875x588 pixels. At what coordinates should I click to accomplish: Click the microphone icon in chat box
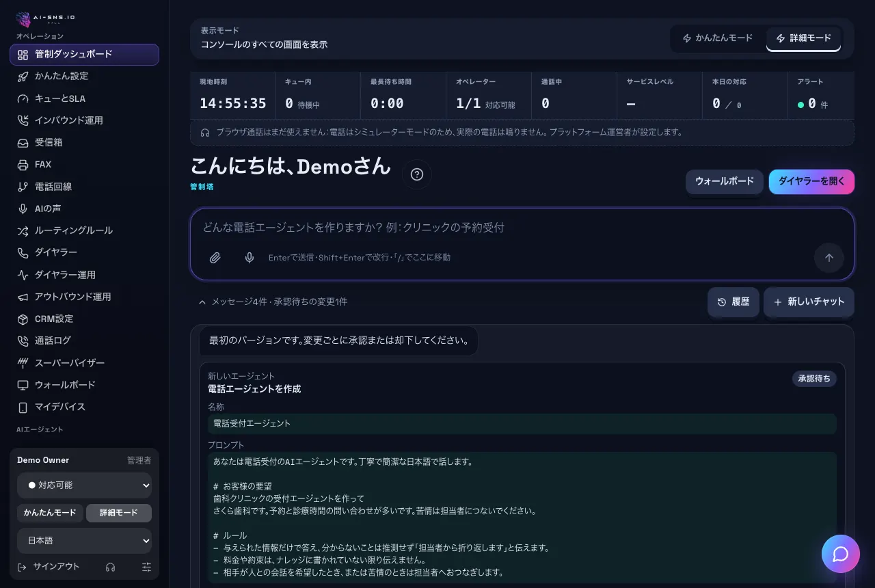tap(250, 258)
